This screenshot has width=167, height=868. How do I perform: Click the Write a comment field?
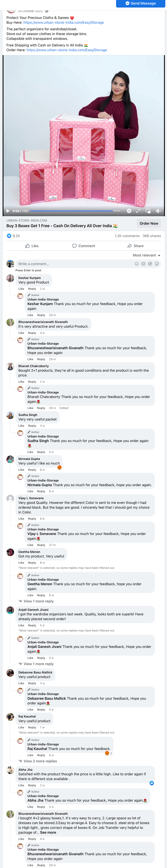click(74, 264)
